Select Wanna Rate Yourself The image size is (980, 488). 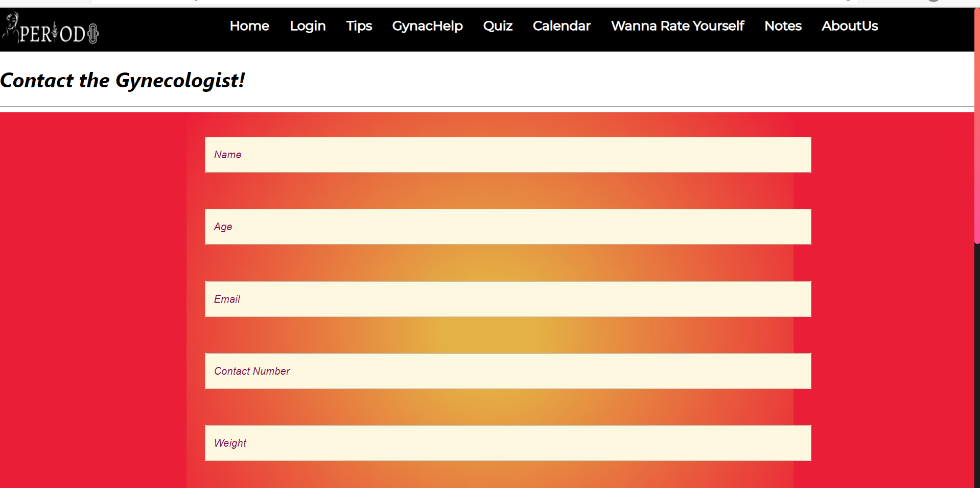[677, 26]
